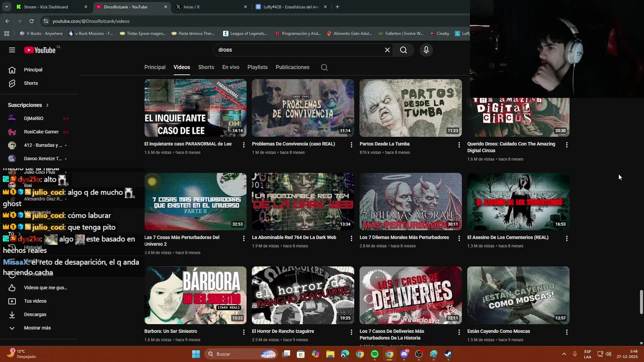Open three-dot menu for 'La Abominable Red 764'
The image size is (644, 362).
click(352, 238)
